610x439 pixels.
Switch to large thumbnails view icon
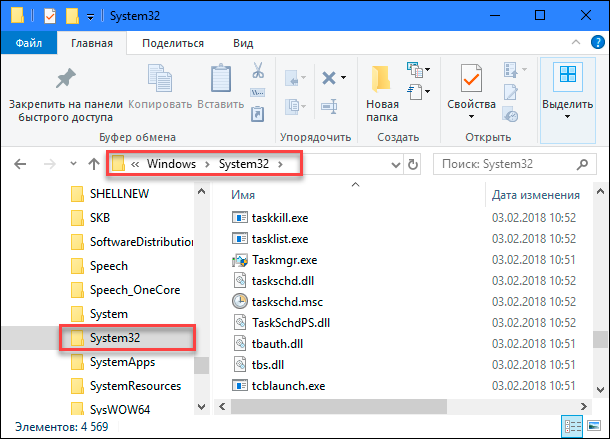(x=594, y=426)
